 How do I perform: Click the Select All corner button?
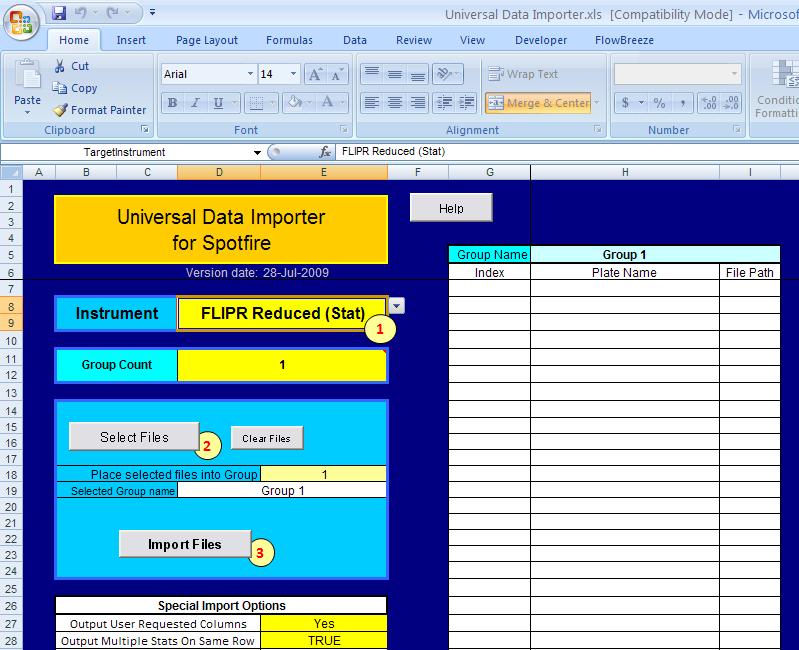point(11,172)
